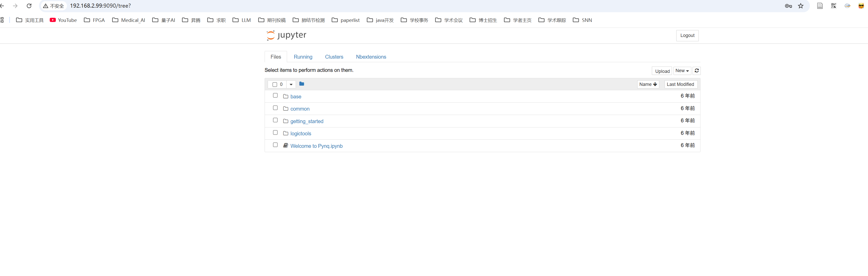Bookmark this page with star icon

801,6
